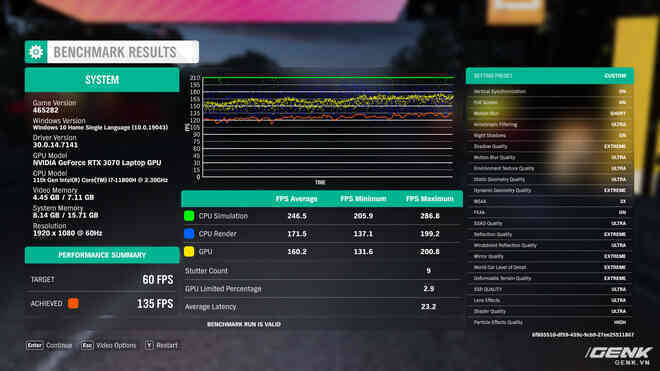Screen dimensions: 660x371
Task: Click the orange Achieved FPS indicator
Action: pos(73,303)
